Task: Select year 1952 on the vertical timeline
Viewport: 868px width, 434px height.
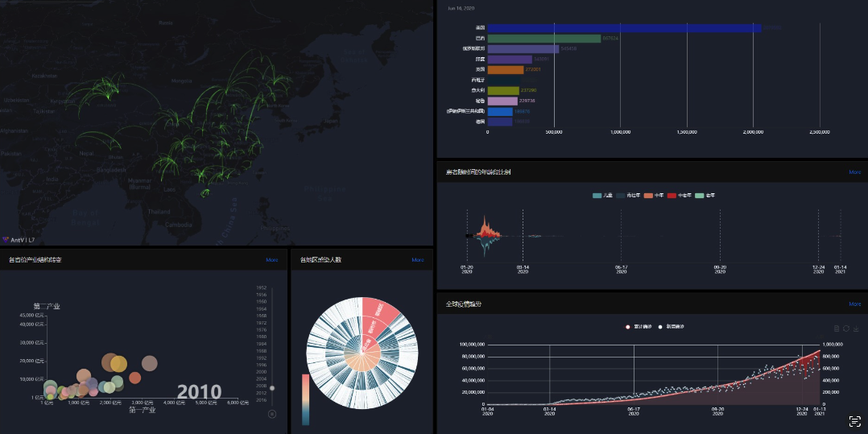Action: (x=262, y=287)
